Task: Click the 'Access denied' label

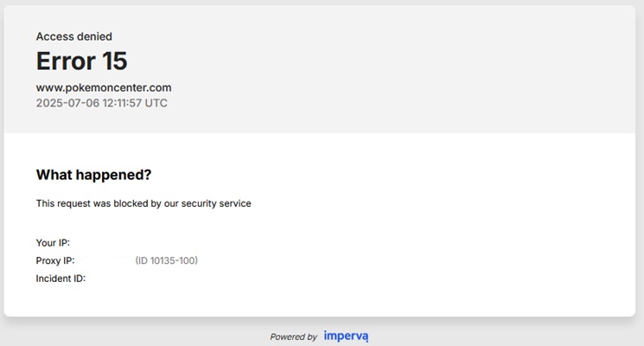Action: (74, 36)
